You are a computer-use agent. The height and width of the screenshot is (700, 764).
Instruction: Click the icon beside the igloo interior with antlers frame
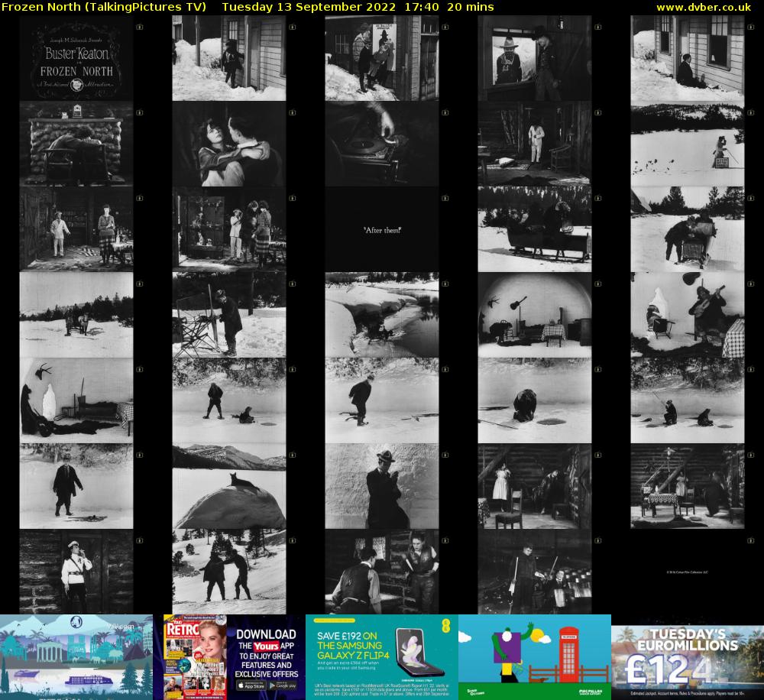pyautogui.click(x=140, y=370)
